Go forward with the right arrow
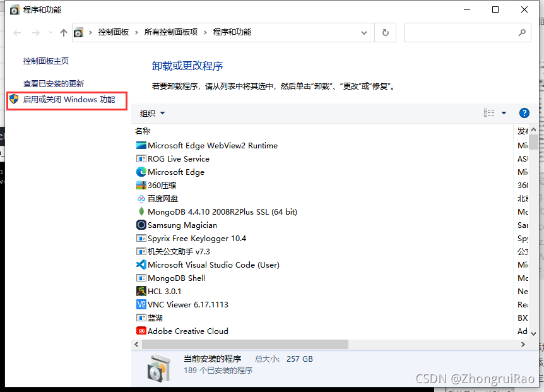The height and width of the screenshot is (392, 544). (x=35, y=33)
